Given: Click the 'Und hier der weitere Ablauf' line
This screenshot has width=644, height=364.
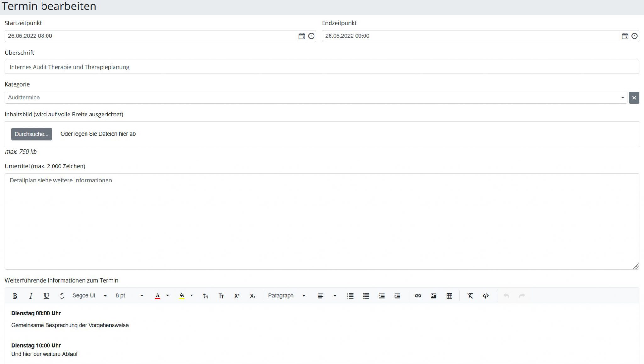Looking at the screenshot, I should tap(44, 354).
